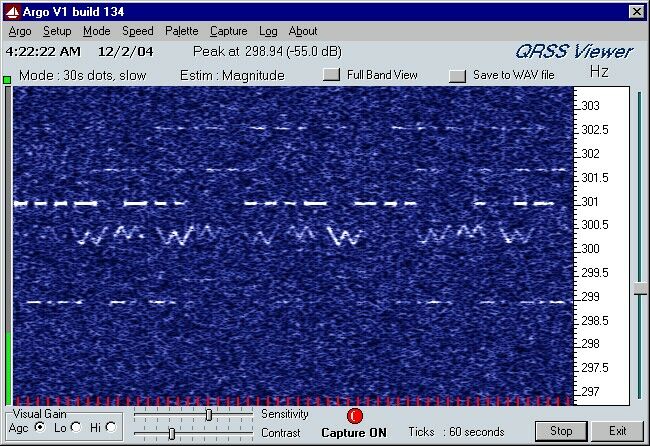Viewport: 650px width, 446px height.
Task: Click the 301 frequency scale label
Action: pyautogui.click(x=590, y=202)
